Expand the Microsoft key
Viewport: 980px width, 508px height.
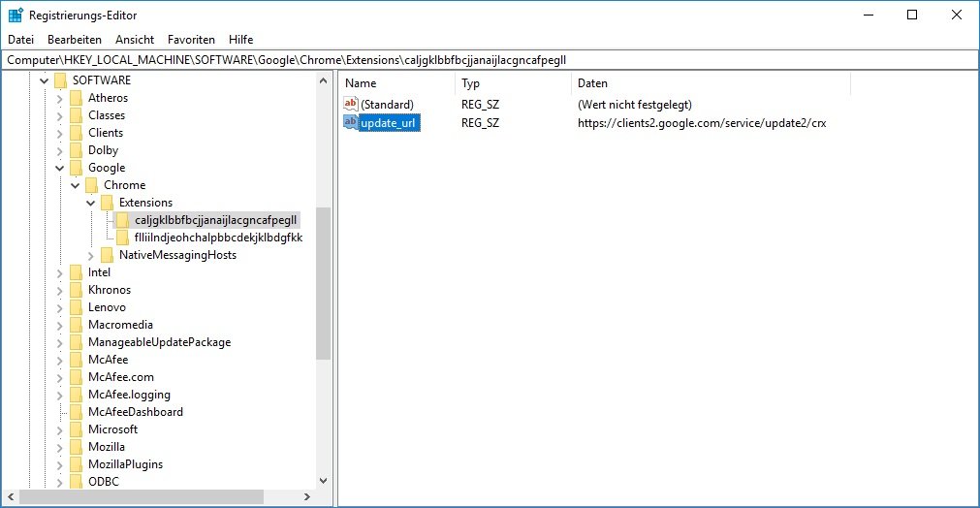59,430
